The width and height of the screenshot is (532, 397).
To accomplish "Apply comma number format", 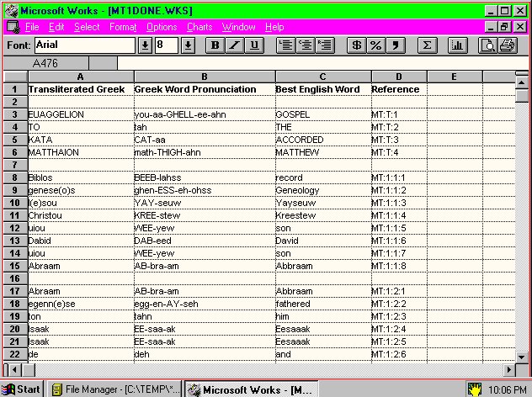I will (x=396, y=45).
